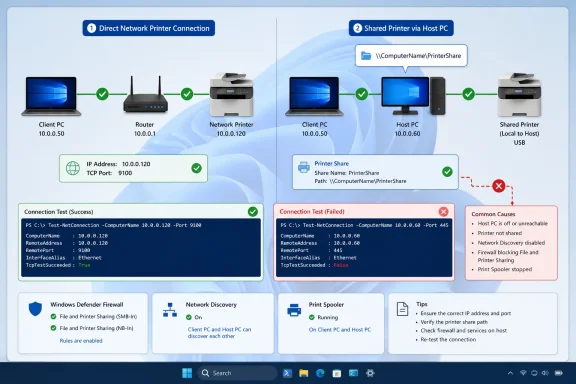Image resolution: width=576 pixels, height=384 pixels.
Task: Open the 'On Client PC and Host PC' link
Action: click(340, 330)
